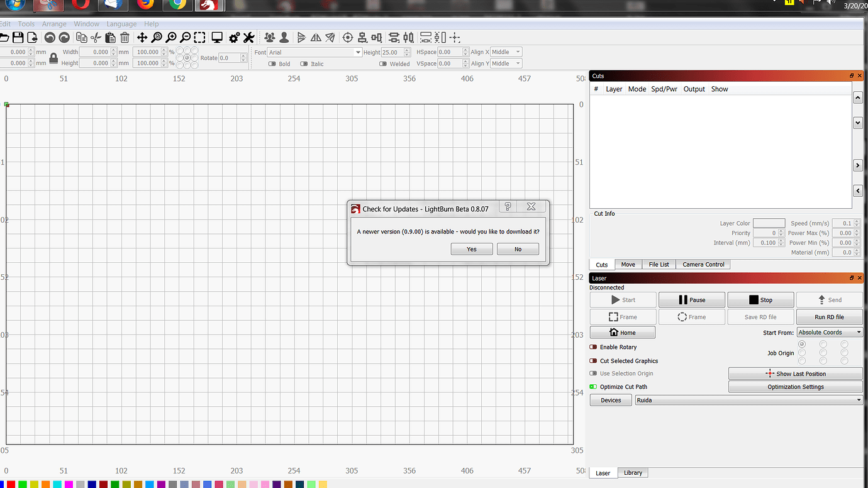Switch to the Move tab
This screenshot has height=488, width=868.
pos(628,264)
